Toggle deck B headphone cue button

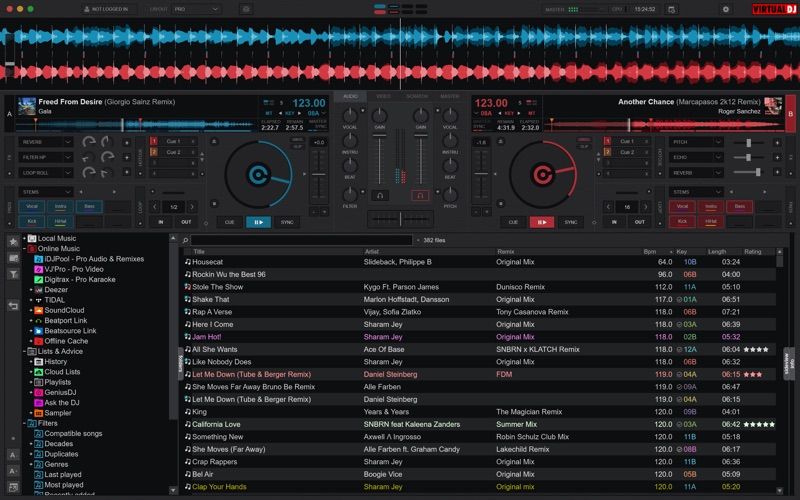click(420, 195)
